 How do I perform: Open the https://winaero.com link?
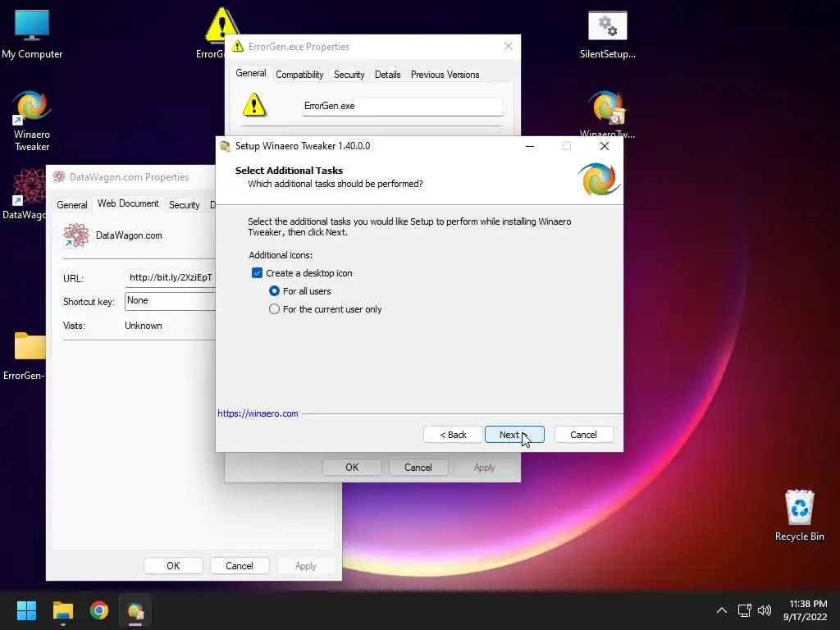pos(258,413)
